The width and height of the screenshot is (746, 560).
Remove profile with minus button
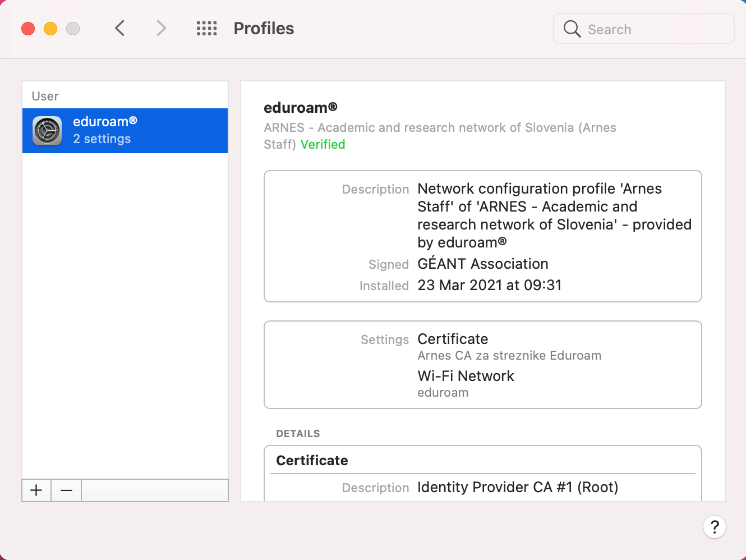coord(66,490)
